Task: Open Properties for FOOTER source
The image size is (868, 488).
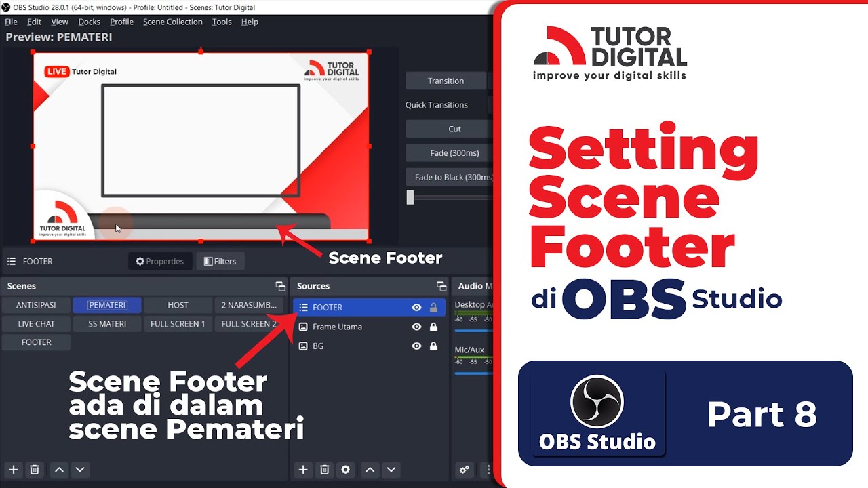Action: tap(160, 261)
